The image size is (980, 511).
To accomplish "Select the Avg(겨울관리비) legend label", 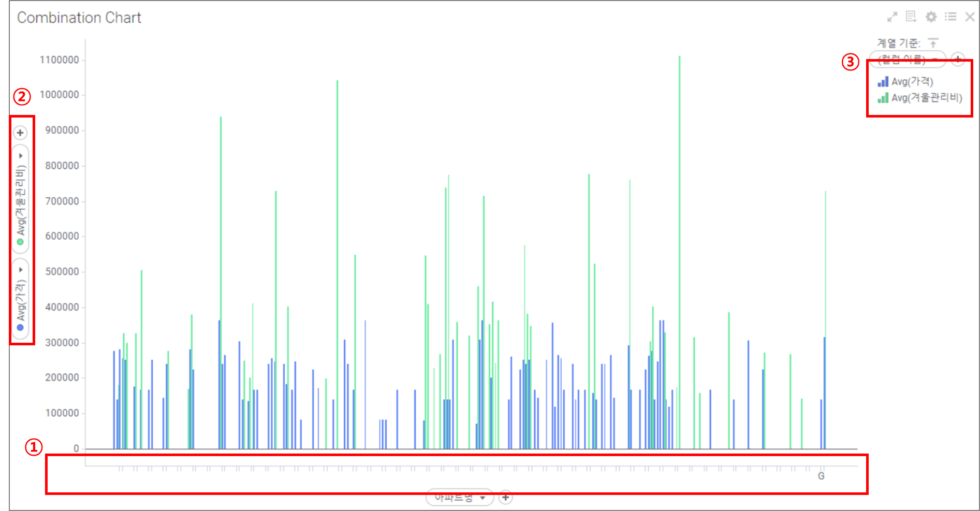I will point(927,97).
